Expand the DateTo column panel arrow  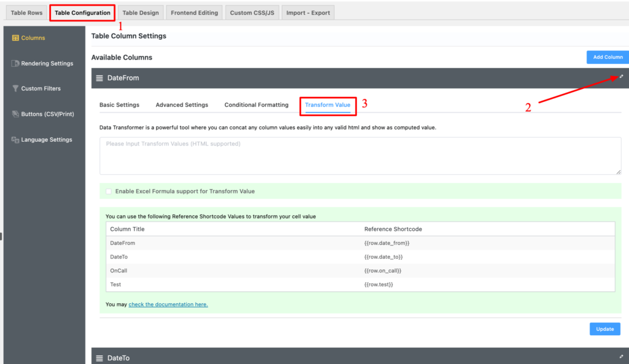coord(621,357)
